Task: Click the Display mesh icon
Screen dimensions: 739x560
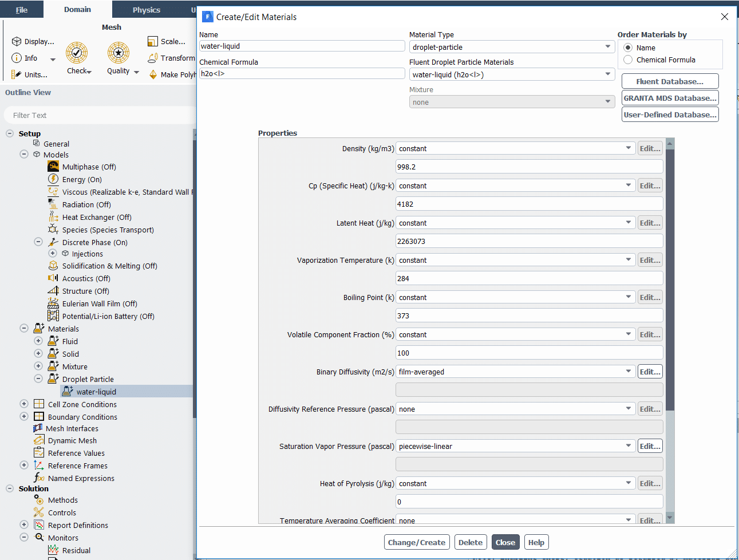Action: (17, 42)
